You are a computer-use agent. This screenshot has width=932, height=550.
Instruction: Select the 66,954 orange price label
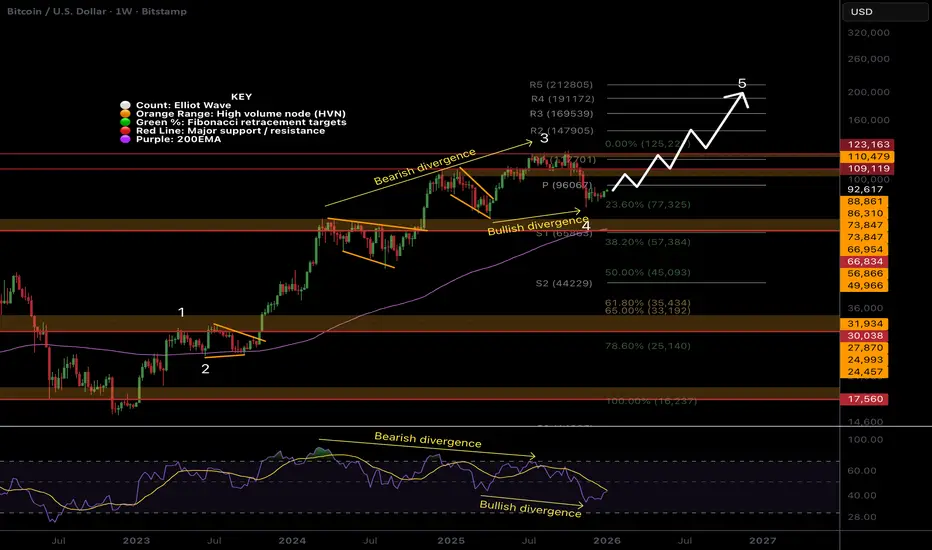click(864, 250)
